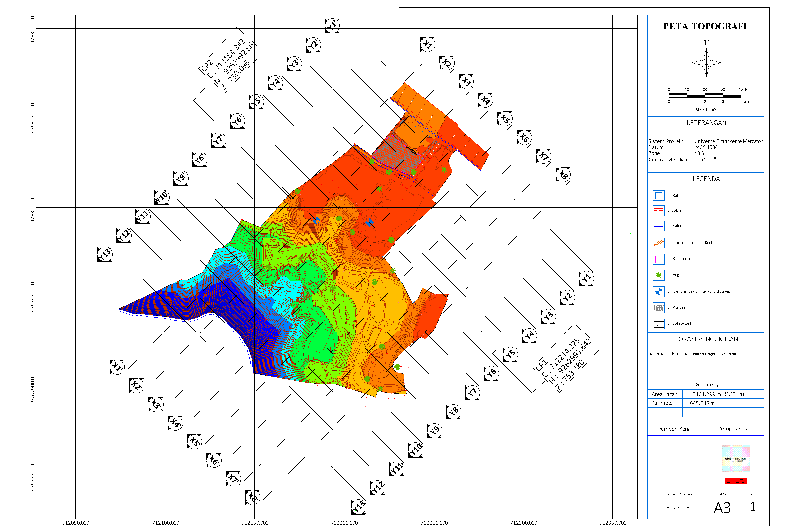Click the north arrow compass rose
The image size is (798, 532).
click(x=706, y=63)
